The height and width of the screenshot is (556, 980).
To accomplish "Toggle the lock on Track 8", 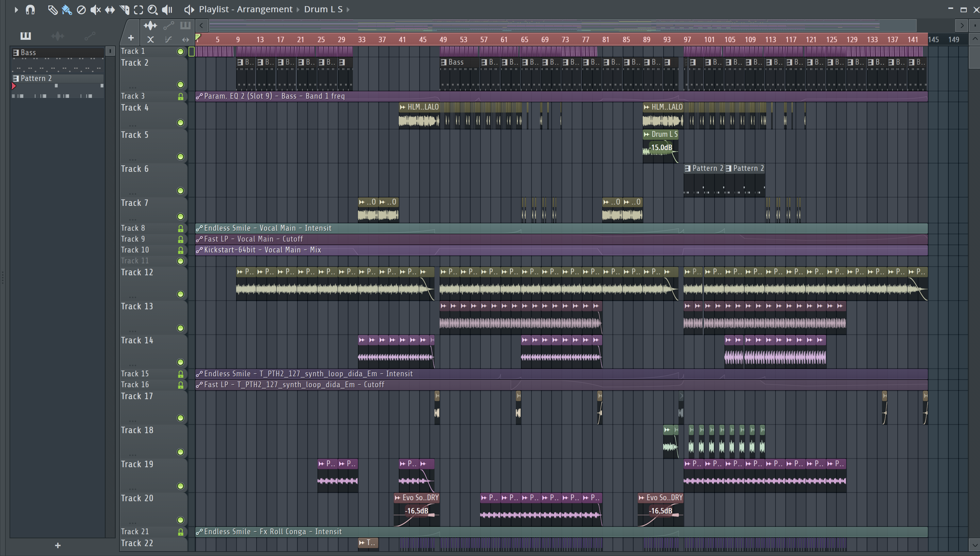I will tap(181, 228).
